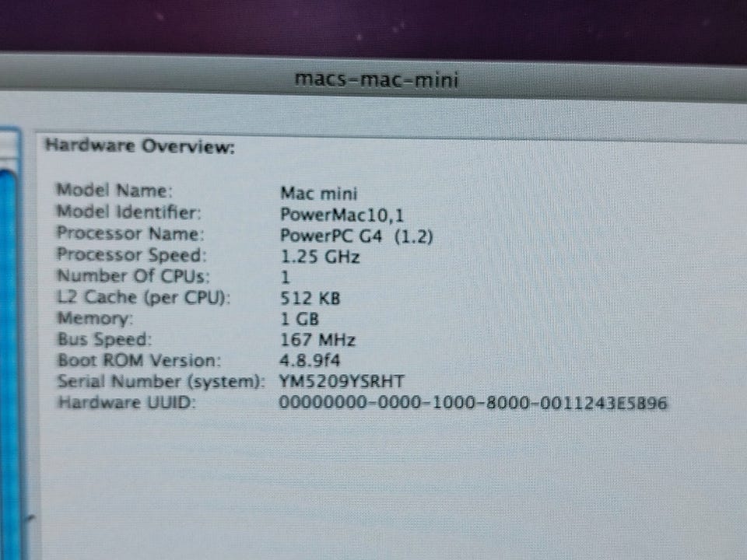The image size is (747, 560).
Task: Click the Number Of CPUs label
Action: coord(133,275)
